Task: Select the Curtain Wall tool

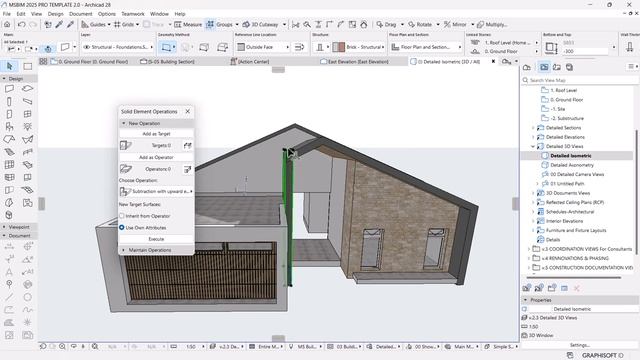Action: pos(9,164)
